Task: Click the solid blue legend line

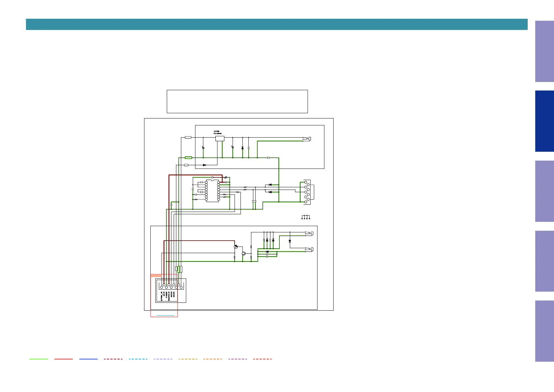Action: click(88, 359)
